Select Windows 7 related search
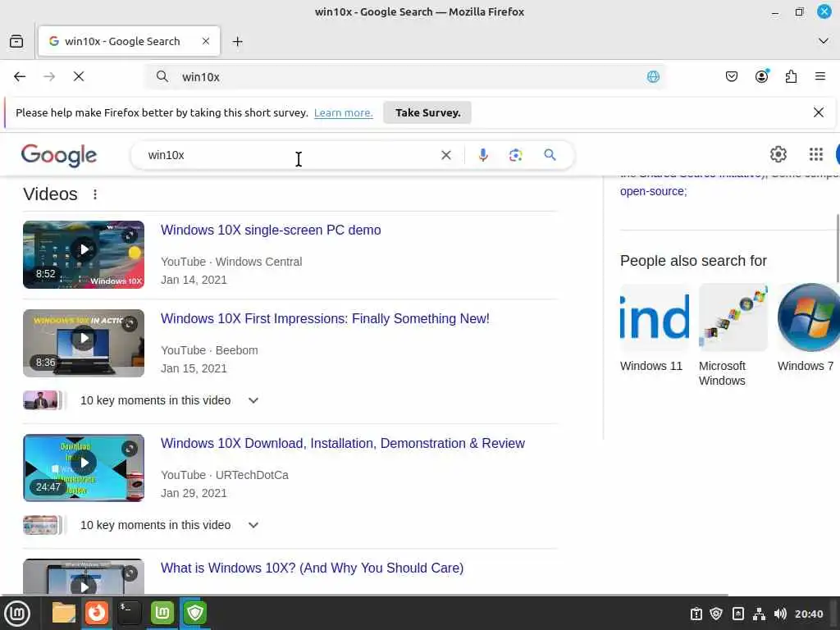 point(808,328)
